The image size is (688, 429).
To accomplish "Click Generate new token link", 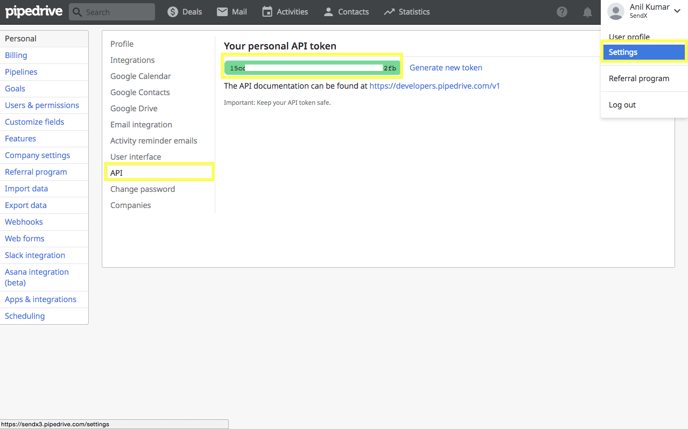I will point(446,68).
